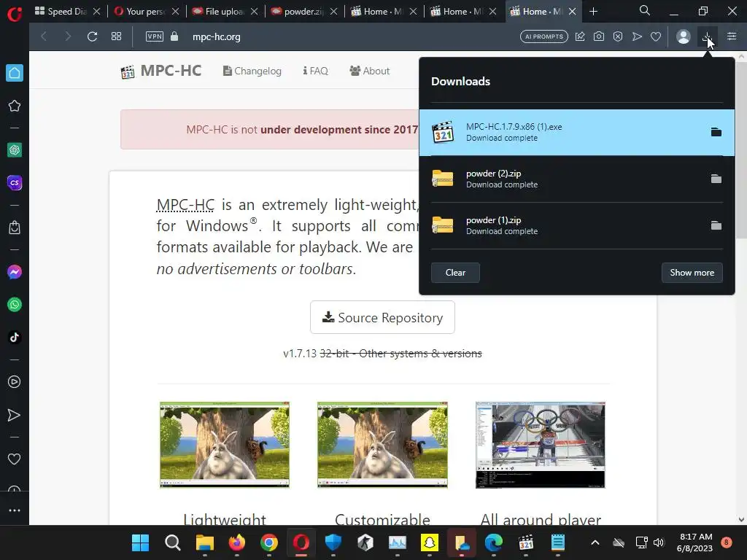Open the ad blocker shield icon

click(618, 36)
